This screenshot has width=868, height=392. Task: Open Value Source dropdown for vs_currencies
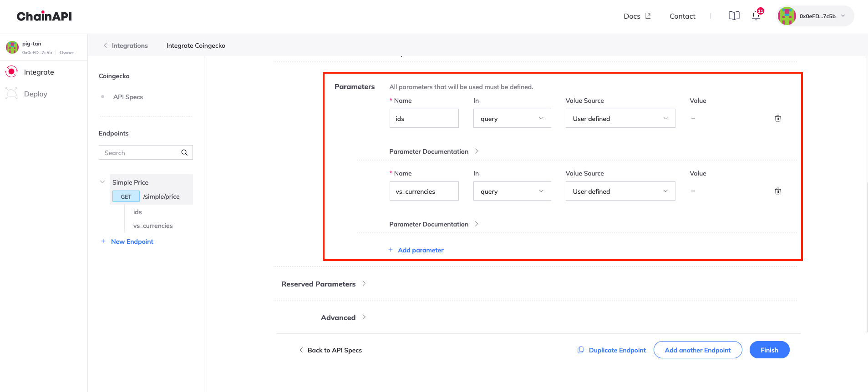click(620, 191)
